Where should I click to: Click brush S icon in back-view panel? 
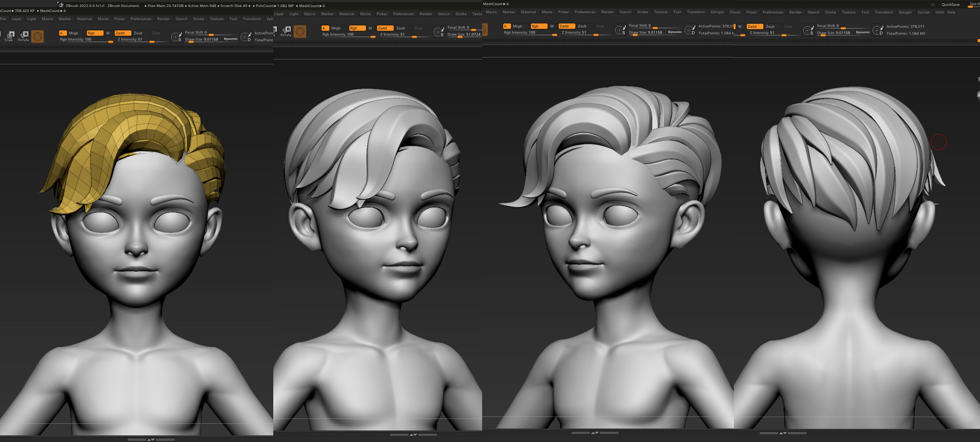coord(808,30)
